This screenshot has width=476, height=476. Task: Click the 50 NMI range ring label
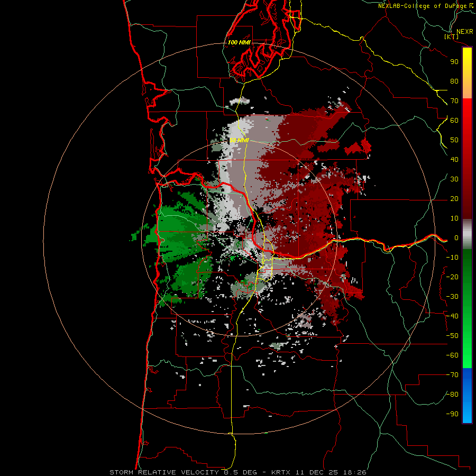coord(239,140)
